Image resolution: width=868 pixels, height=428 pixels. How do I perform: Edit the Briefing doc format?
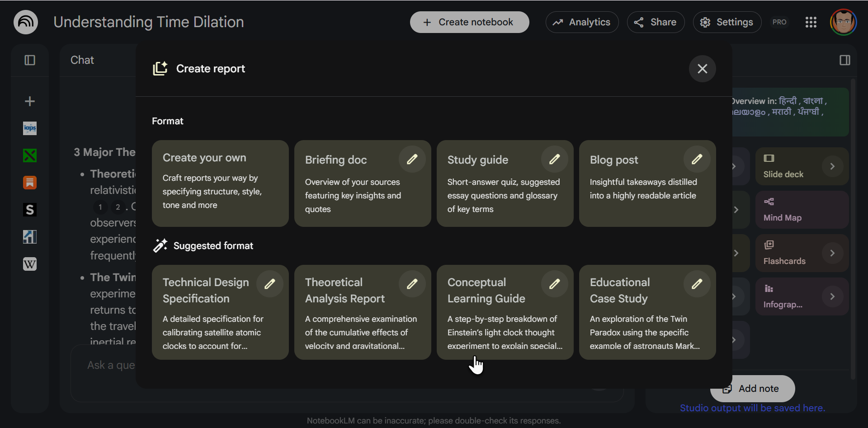(x=412, y=159)
